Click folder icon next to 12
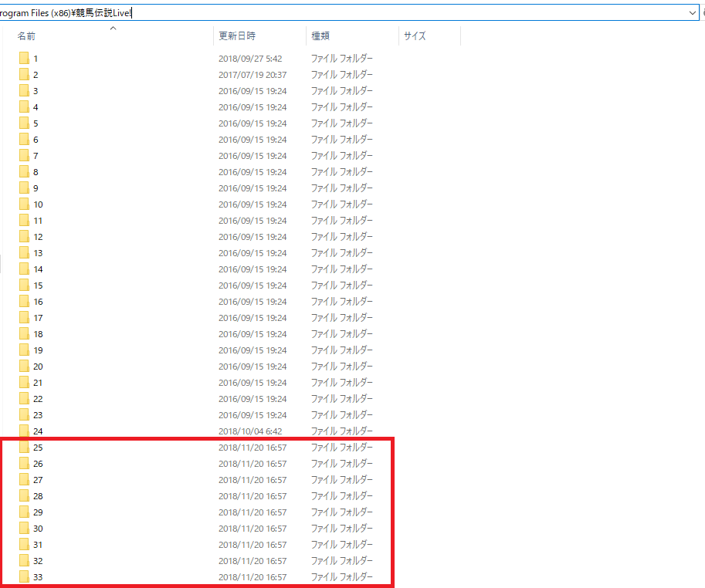 (x=24, y=237)
